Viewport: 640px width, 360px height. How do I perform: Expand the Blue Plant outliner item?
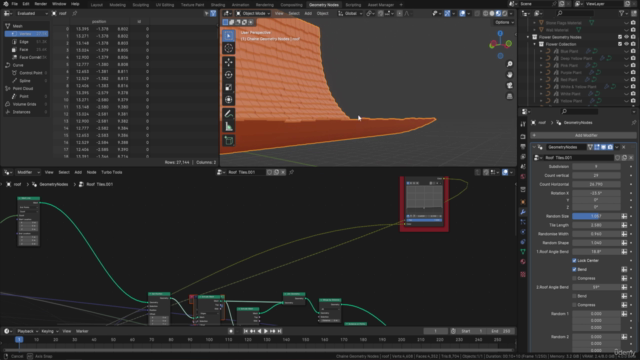click(x=541, y=51)
